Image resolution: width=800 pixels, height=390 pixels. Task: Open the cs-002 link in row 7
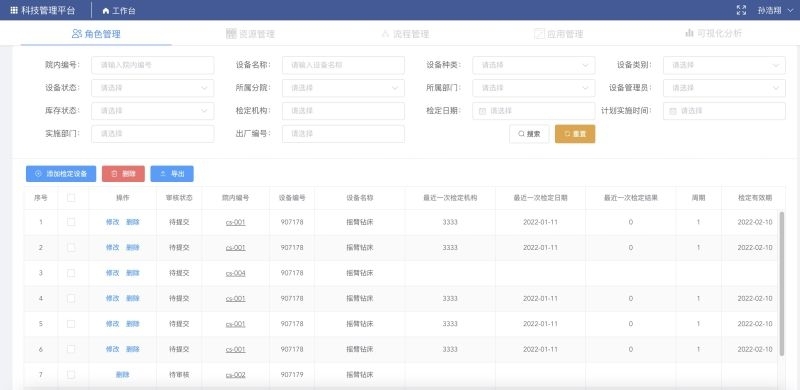[x=236, y=375]
